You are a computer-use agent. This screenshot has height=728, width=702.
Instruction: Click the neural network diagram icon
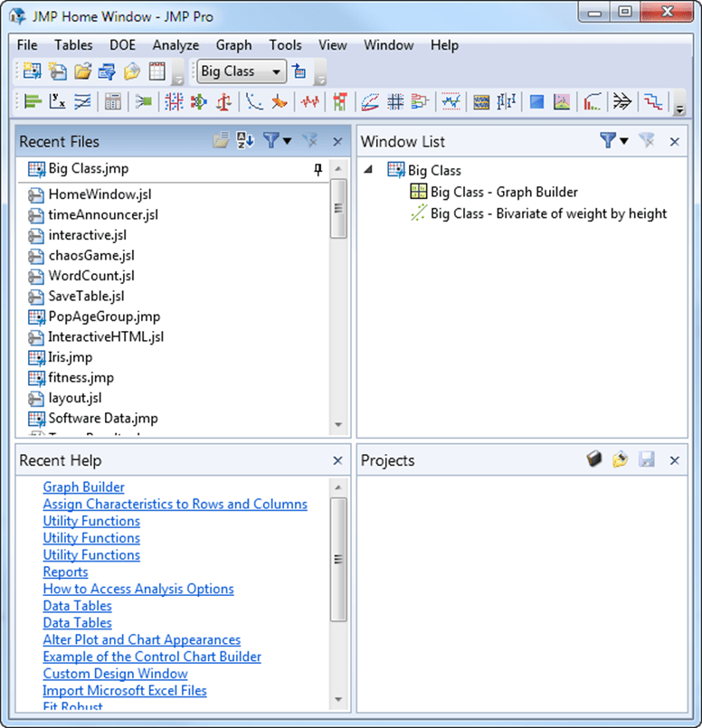[199, 101]
